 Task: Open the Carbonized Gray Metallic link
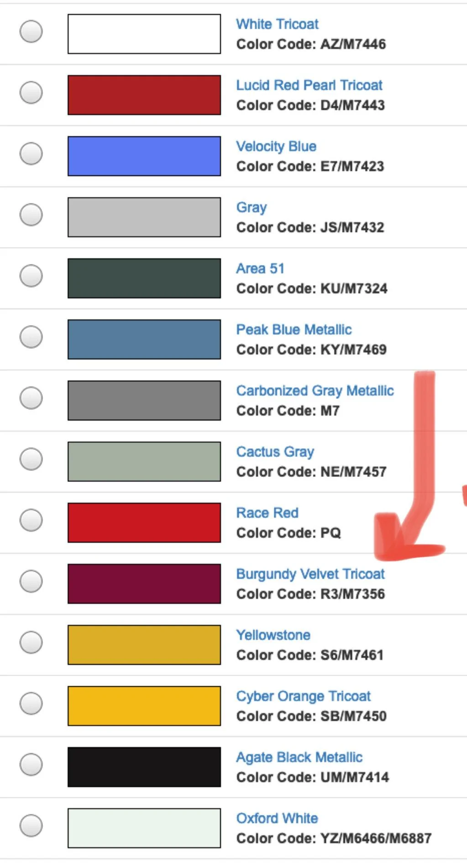[315, 391]
